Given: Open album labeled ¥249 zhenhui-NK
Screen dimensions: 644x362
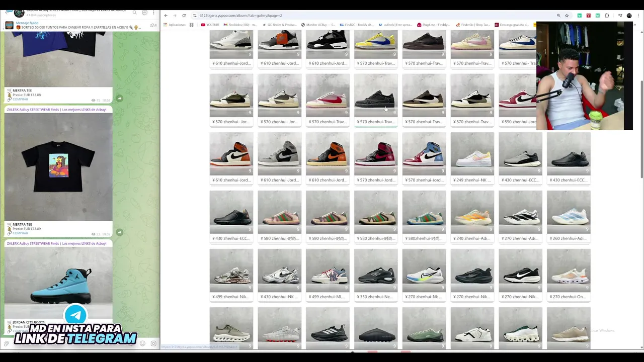Looking at the screenshot, I should pyautogui.click(x=472, y=180).
